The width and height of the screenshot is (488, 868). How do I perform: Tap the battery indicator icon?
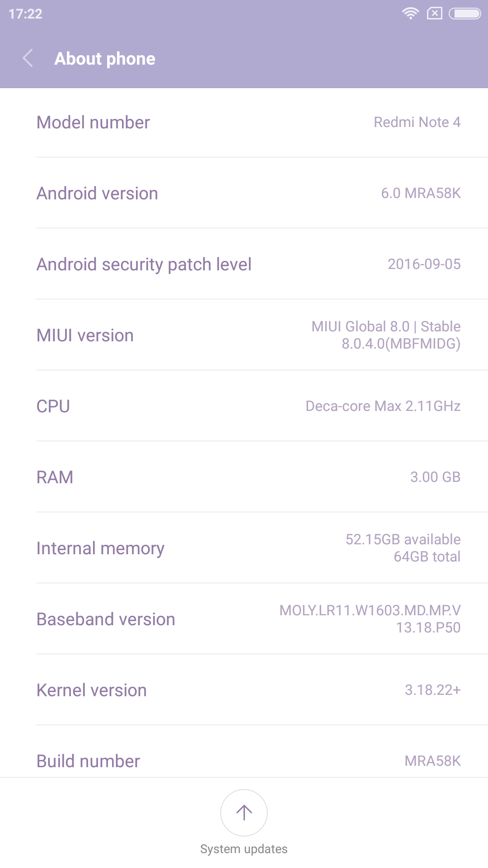point(465,14)
